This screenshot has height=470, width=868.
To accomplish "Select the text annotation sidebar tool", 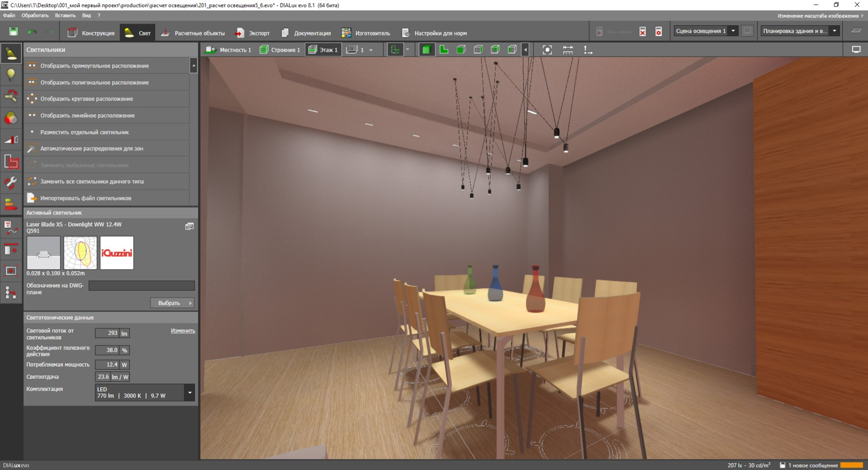I will (11, 227).
